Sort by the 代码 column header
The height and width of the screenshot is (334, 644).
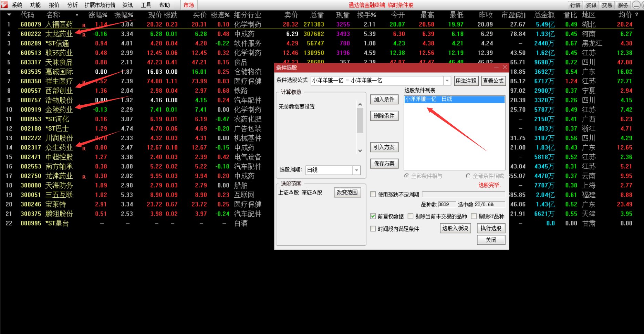[x=27, y=15]
